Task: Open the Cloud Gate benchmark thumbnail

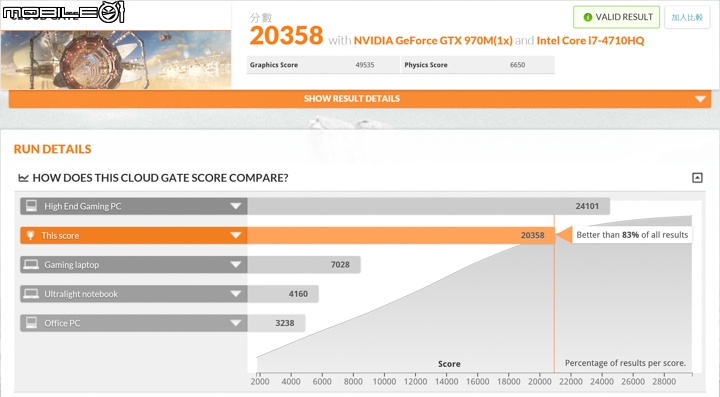Action: pos(116,59)
